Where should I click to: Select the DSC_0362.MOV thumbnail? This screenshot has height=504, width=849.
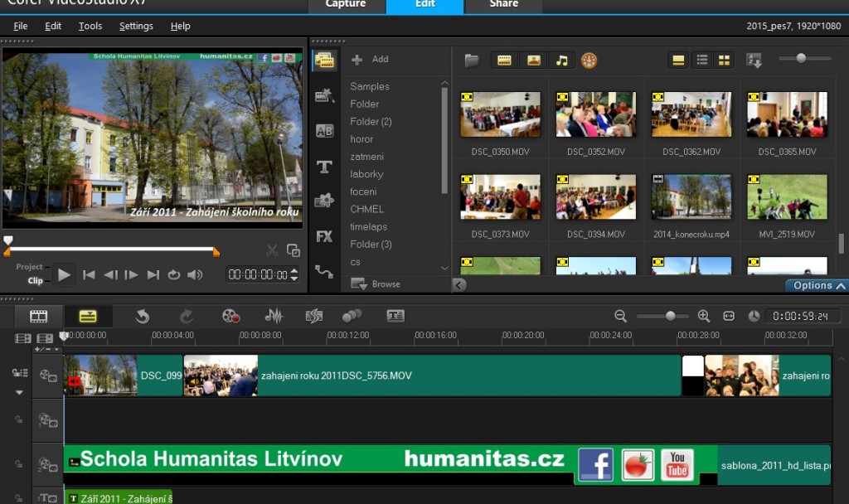point(691,114)
